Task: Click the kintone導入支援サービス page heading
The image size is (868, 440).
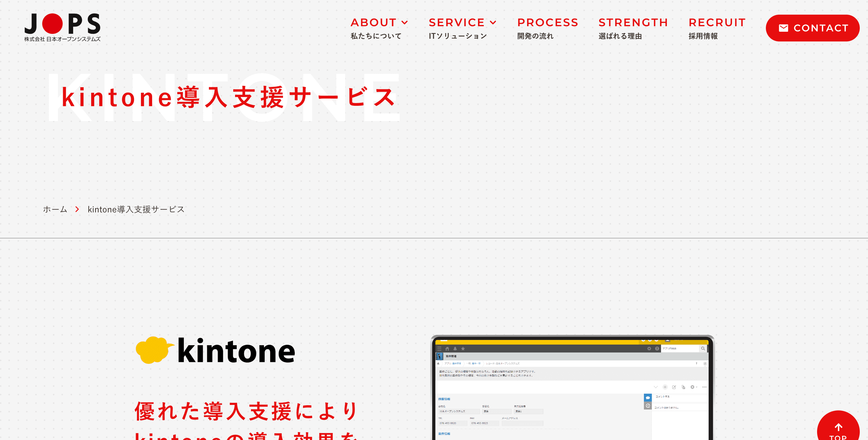Action: click(228, 97)
